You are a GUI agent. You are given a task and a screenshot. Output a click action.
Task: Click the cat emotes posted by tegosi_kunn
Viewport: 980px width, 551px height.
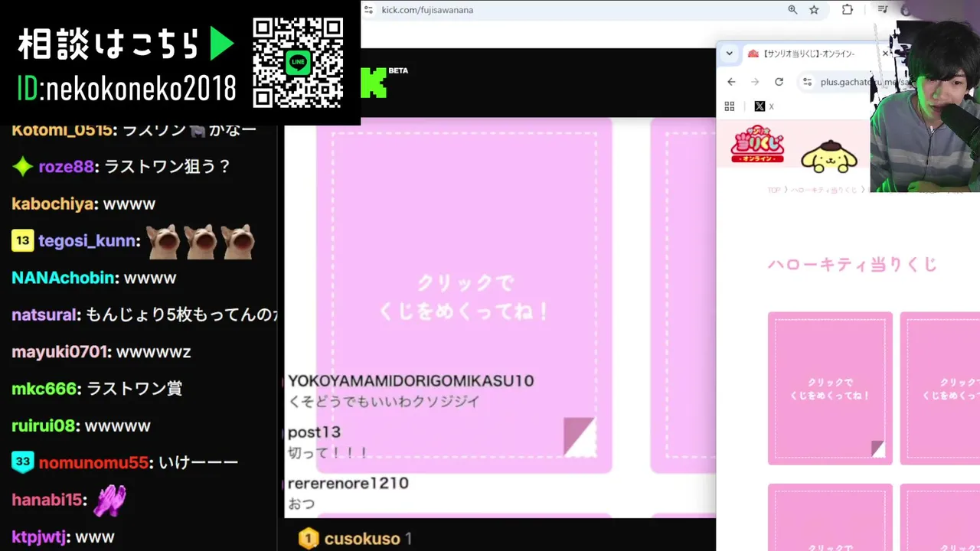coord(201,242)
